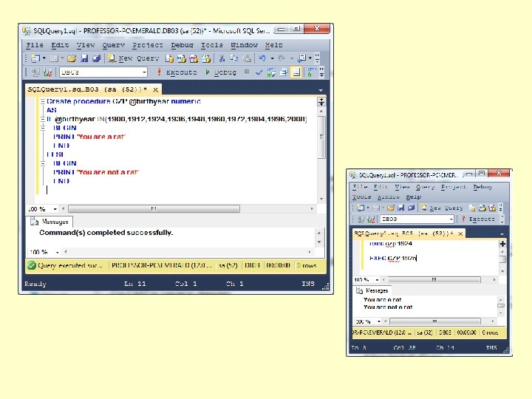Click 'You are a rat' string in code
The image size is (532, 399).
click(101, 137)
